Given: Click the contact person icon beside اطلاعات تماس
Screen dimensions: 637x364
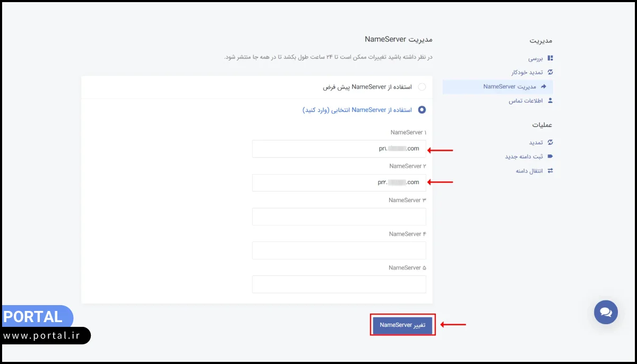Looking at the screenshot, I should tap(550, 101).
